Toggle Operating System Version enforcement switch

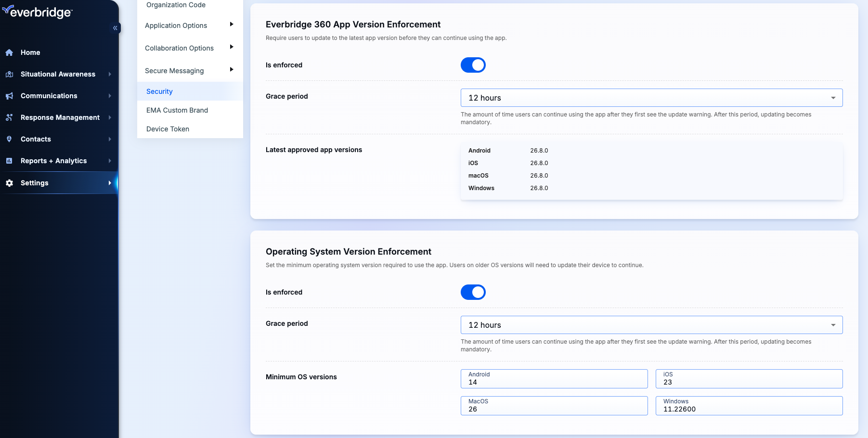click(x=473, y=292)
